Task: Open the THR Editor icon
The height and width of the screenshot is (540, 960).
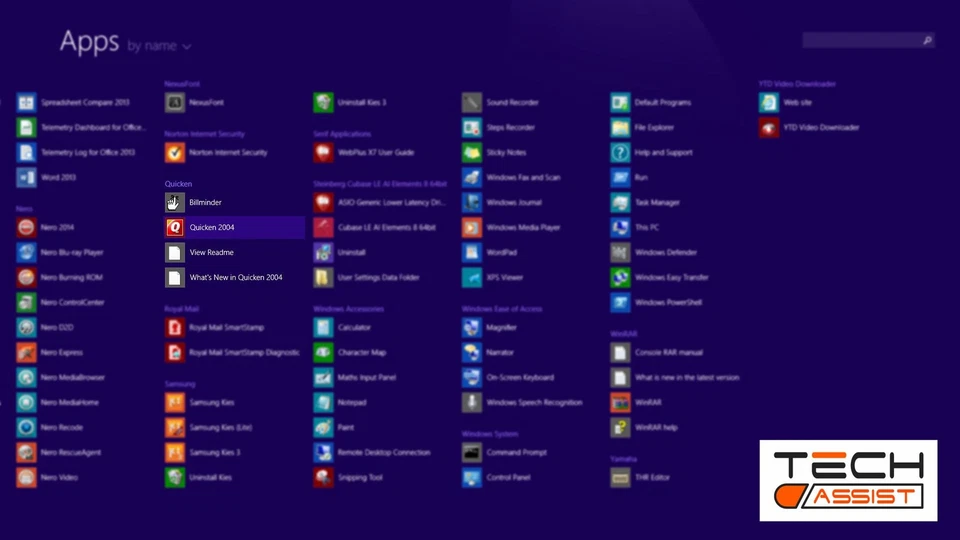Action: point(620,478)
